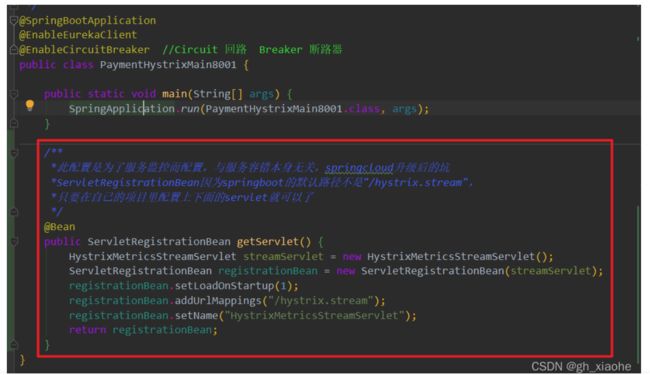Collapse the Javadoc comment fold marker at /**
This screenshot has width=650, height=375.
pos(13,153)
